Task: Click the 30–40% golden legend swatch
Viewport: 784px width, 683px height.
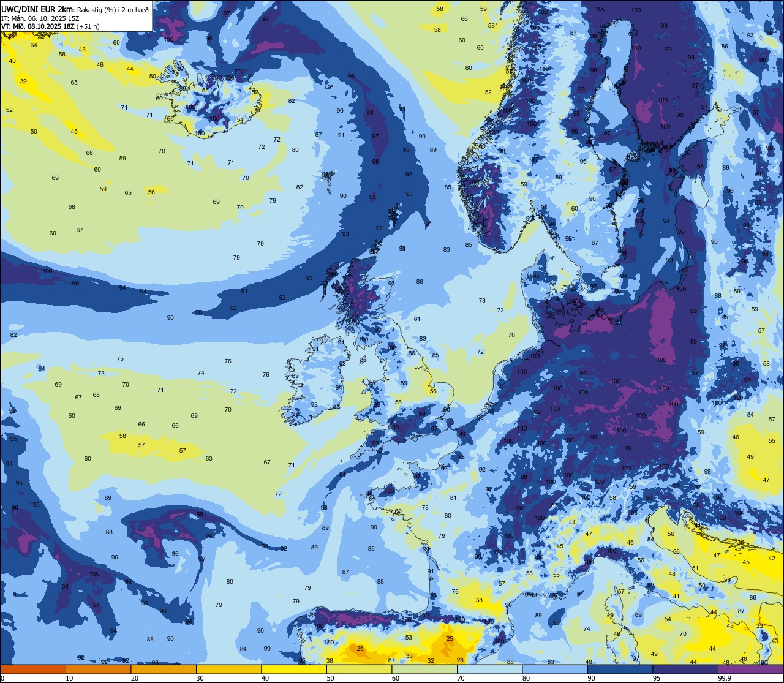Action: point(228,669)
